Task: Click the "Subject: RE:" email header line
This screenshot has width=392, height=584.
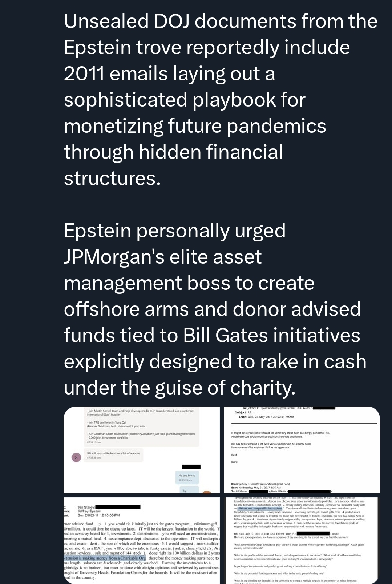Action: coord(243,412)
